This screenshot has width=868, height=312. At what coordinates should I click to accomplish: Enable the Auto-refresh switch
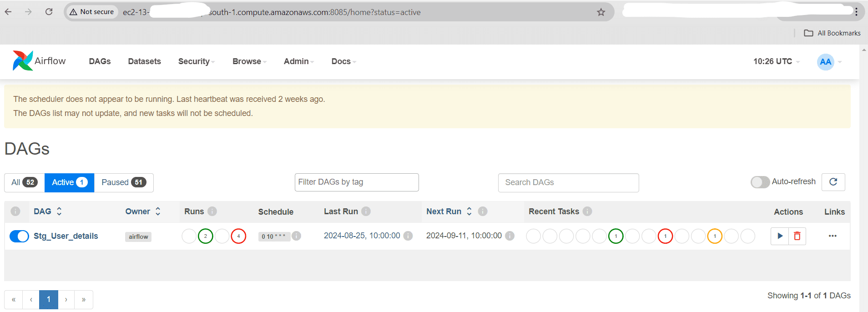click(760, 182)
